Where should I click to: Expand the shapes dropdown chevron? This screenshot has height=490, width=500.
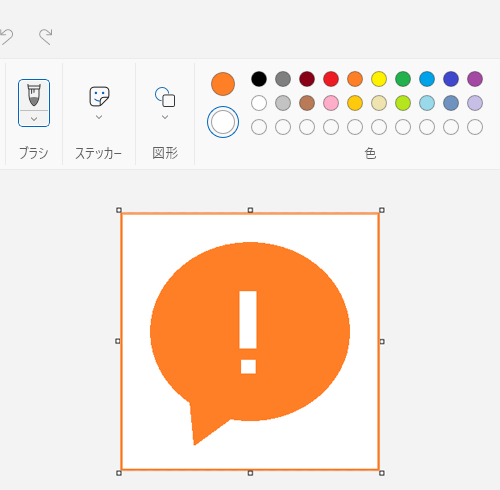point(165,117)
